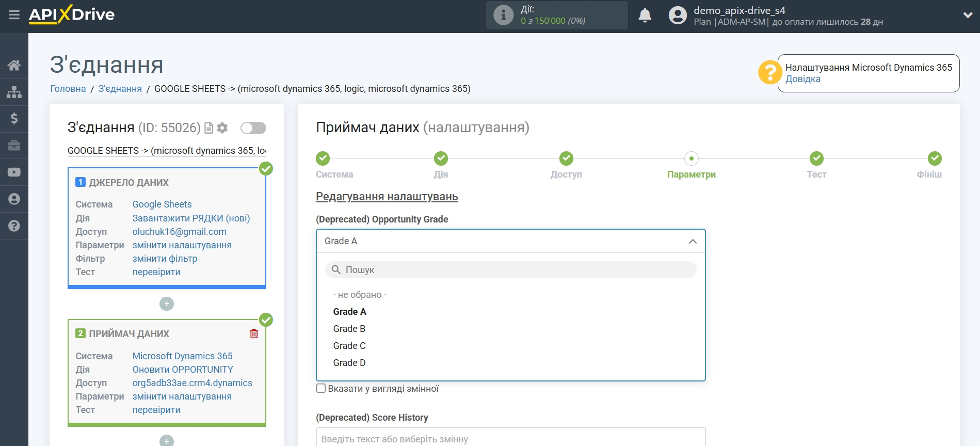Open the hamburger menu

click(14, 15)
